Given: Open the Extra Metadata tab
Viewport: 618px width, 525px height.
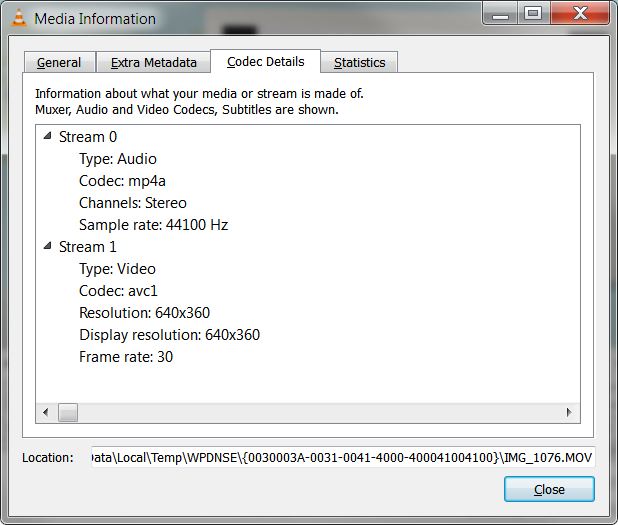Looking at the screenshot, I should pos(153,62).
